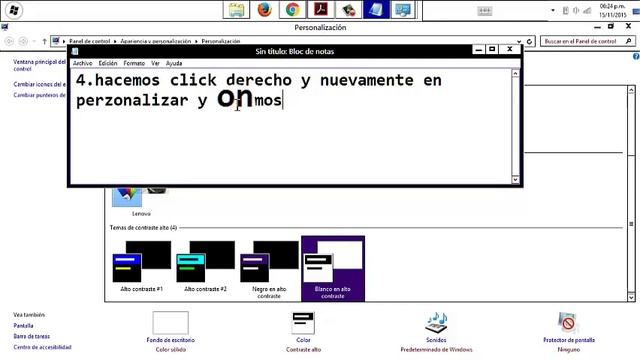Open the Ver menu in Notepad
The image size is (640, 360).
(155, 63)
